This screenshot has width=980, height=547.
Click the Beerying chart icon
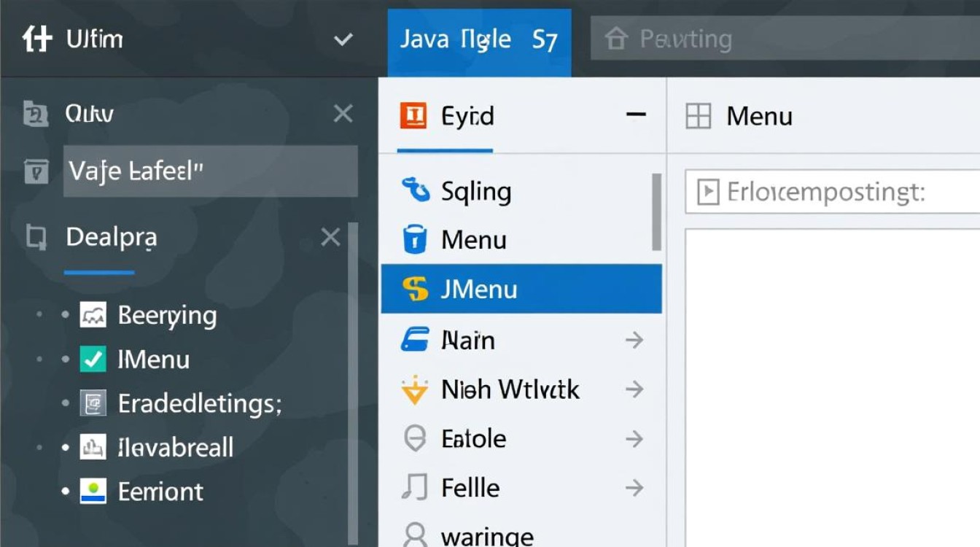pos(94,316)
